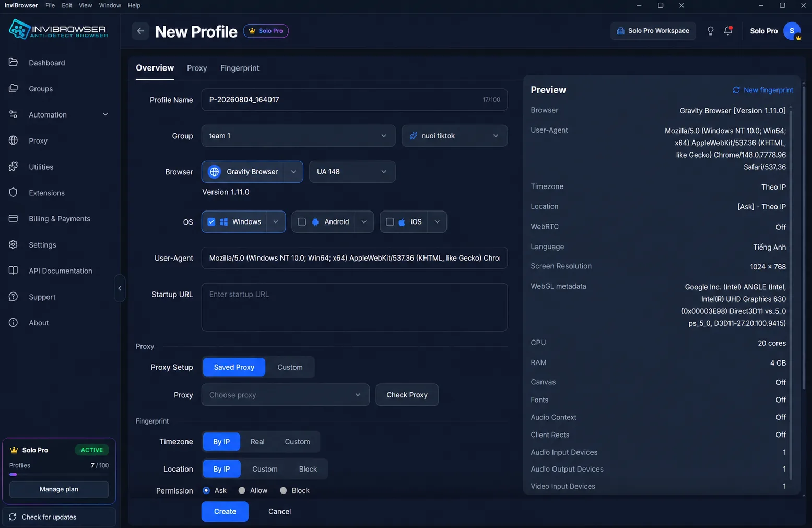Open the notifications bell icon
The width and height of the screenshot is (812, 528).
point(728,31)
